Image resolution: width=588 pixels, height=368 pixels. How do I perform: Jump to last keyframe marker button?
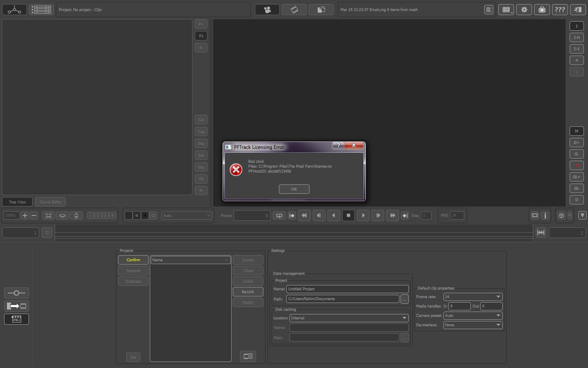405,215
